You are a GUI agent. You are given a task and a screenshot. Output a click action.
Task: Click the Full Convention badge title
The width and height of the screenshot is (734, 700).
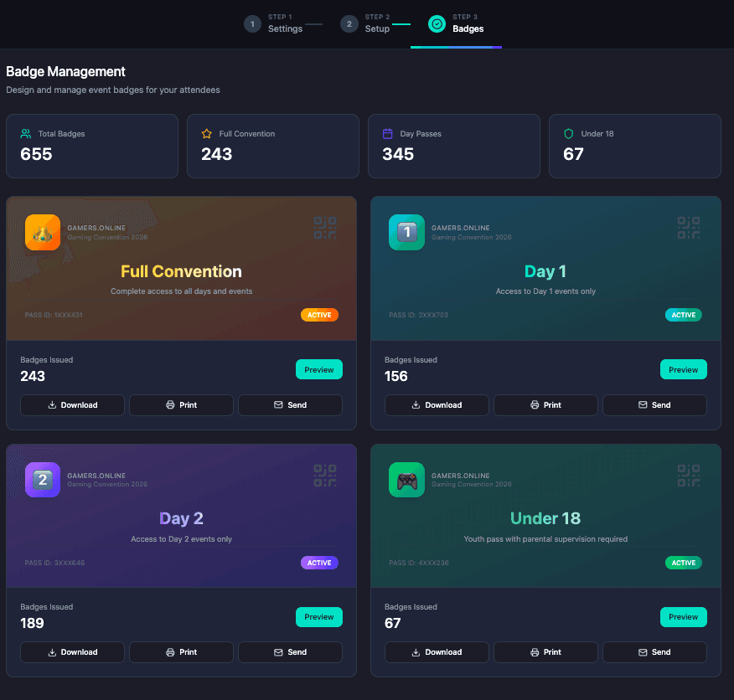click(x=182, y=271)
